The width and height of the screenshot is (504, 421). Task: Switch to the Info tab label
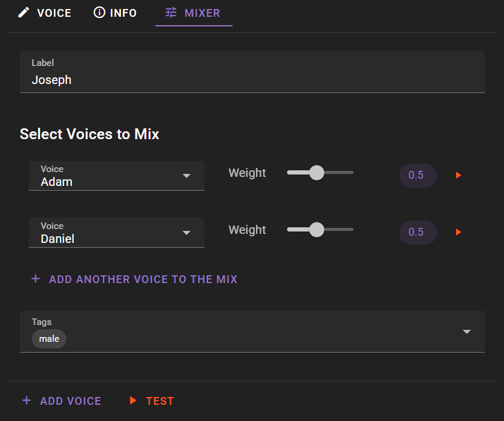point(123,13)
